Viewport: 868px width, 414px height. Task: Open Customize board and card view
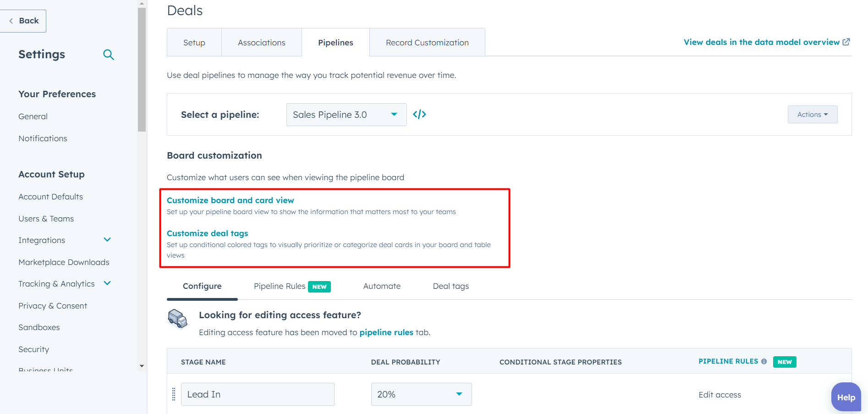[231, 200]
